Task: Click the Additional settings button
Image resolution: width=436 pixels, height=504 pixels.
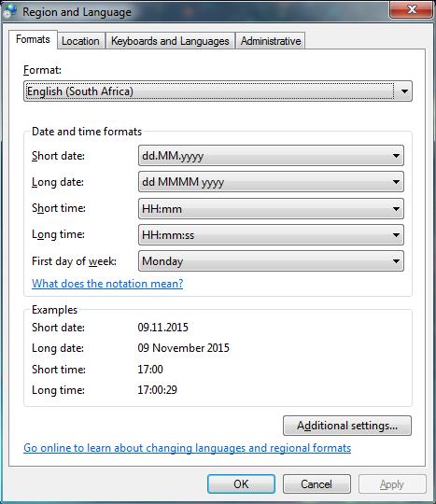Action: (347, 426)
